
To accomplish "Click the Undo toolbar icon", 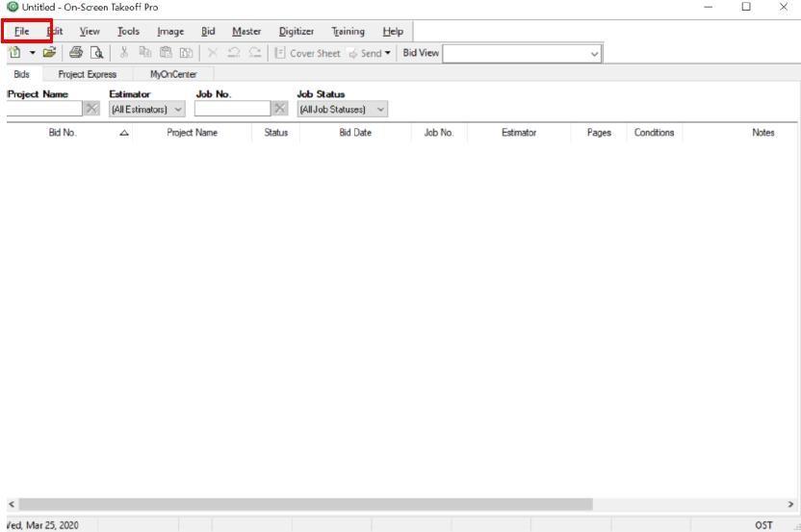I will point(234,53).
